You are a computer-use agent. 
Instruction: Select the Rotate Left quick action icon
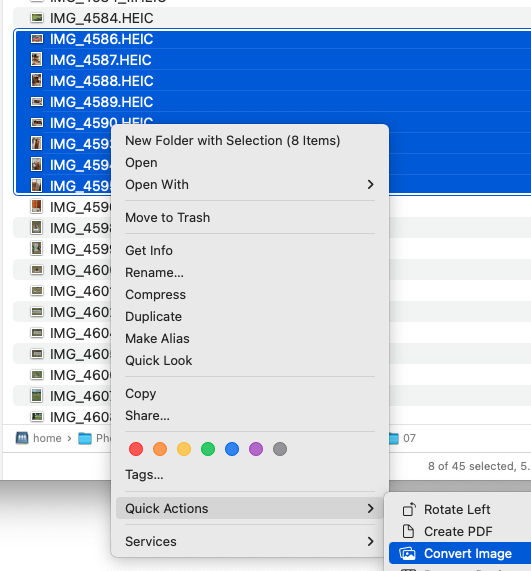(409, 509)
